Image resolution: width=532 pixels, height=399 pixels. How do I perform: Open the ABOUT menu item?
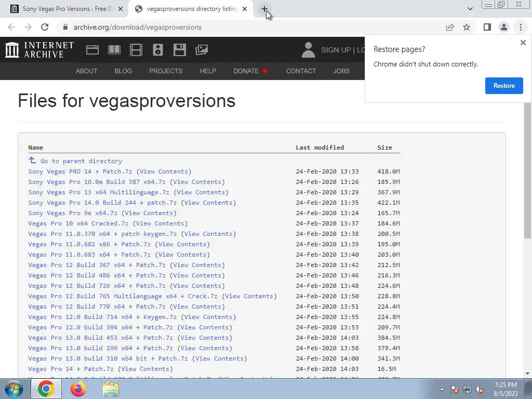pyautogui.click(x=87, y=71)
